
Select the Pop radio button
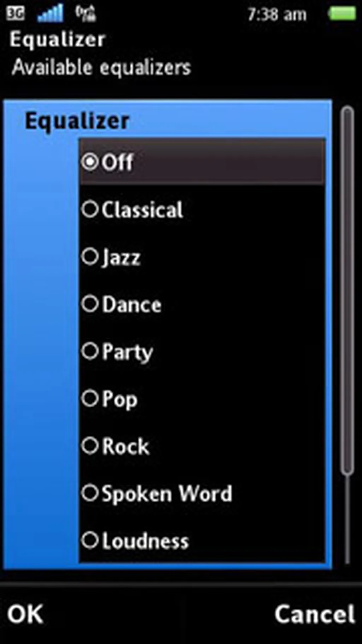tap(90, 398)
